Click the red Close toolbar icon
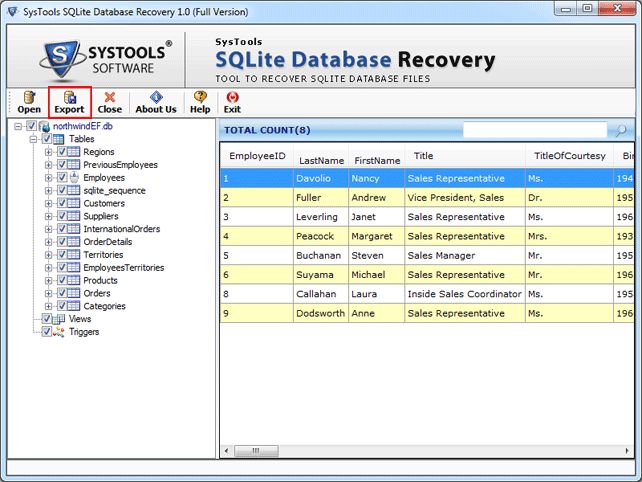 (x=110, y=101)
